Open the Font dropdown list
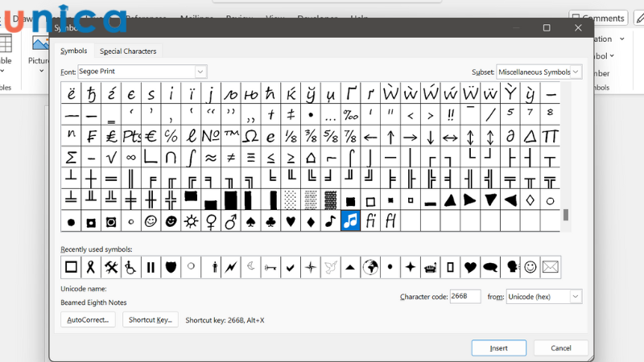The height and width of the screenshot is (362, 644). tap(200, 72)
